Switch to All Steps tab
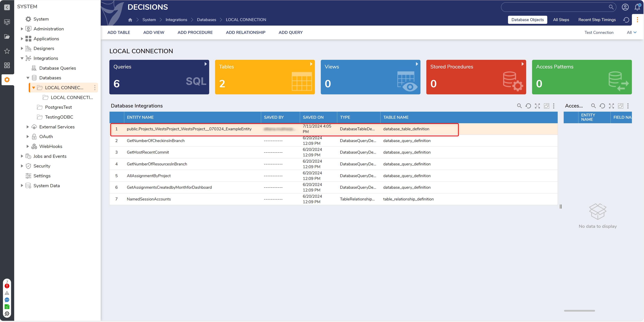This screenshot has height=322, width=644. [x=561, y=20]
